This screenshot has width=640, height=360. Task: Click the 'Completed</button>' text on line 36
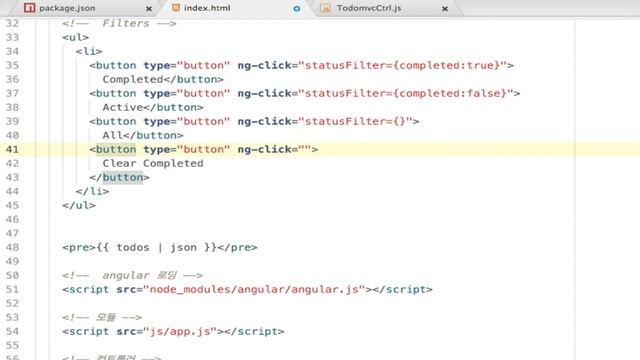(163, 80)
